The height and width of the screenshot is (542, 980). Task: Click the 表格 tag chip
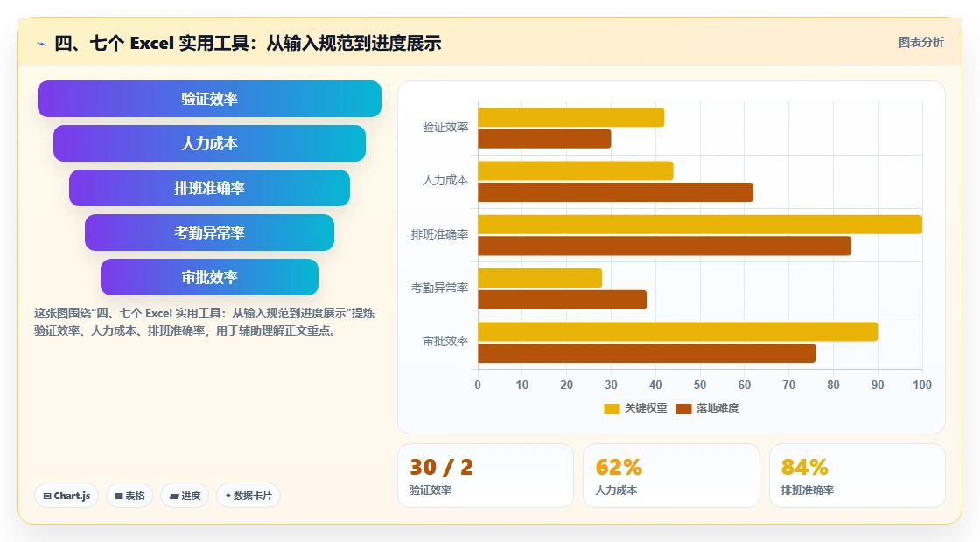coord(129,496)
